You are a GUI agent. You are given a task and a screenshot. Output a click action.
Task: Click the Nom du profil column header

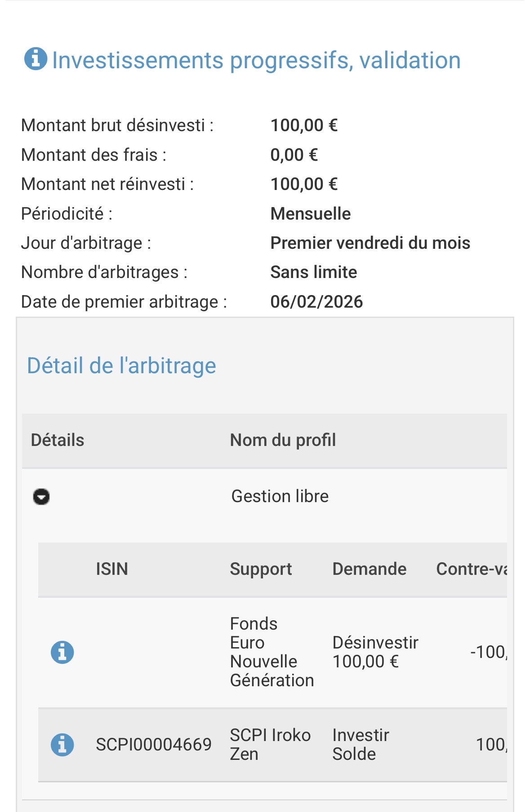coord(283,440)
